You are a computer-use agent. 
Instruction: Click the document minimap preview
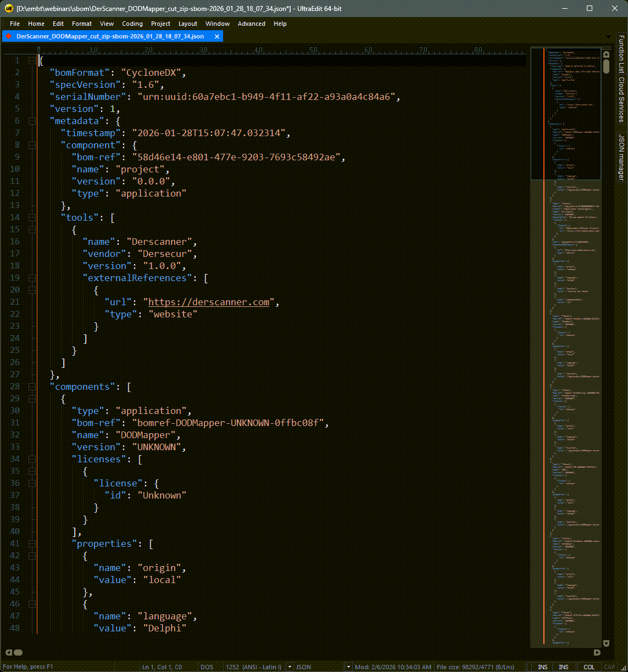point(566,347)
